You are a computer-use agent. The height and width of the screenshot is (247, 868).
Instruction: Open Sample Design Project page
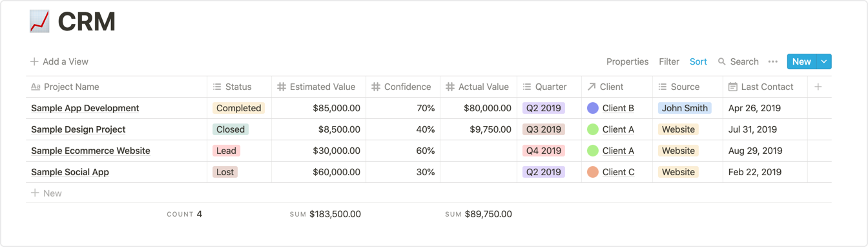click(x=78, y=129)
